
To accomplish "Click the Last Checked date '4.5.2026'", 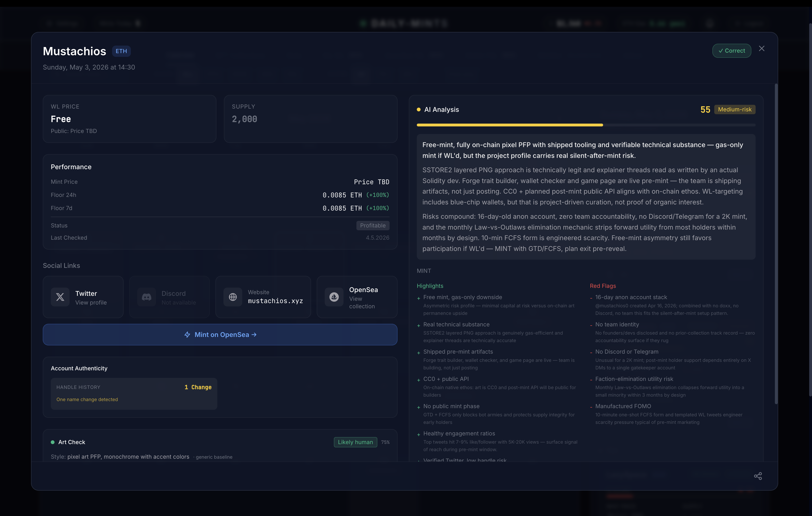I will click(378, 238).
